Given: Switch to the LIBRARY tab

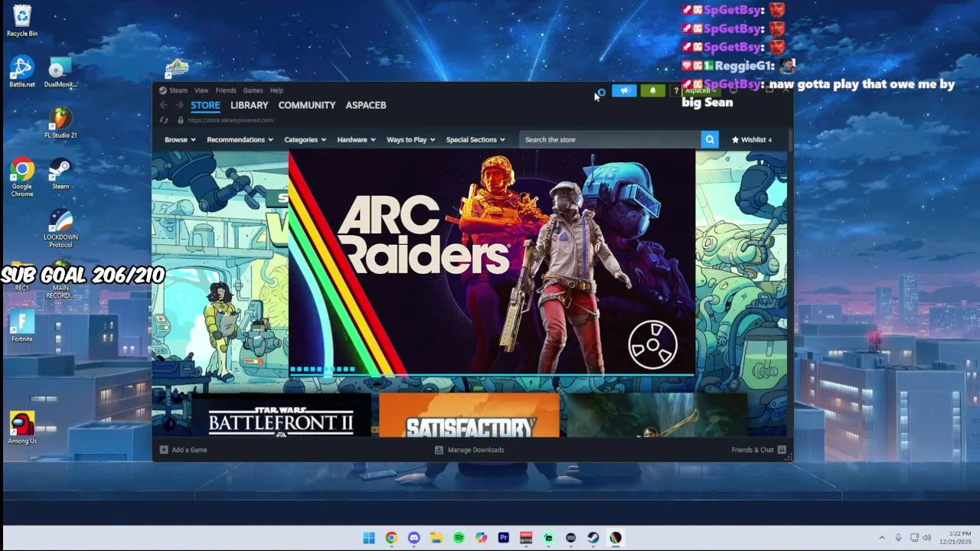Looking at the screenshot, I should click(250, 105).
